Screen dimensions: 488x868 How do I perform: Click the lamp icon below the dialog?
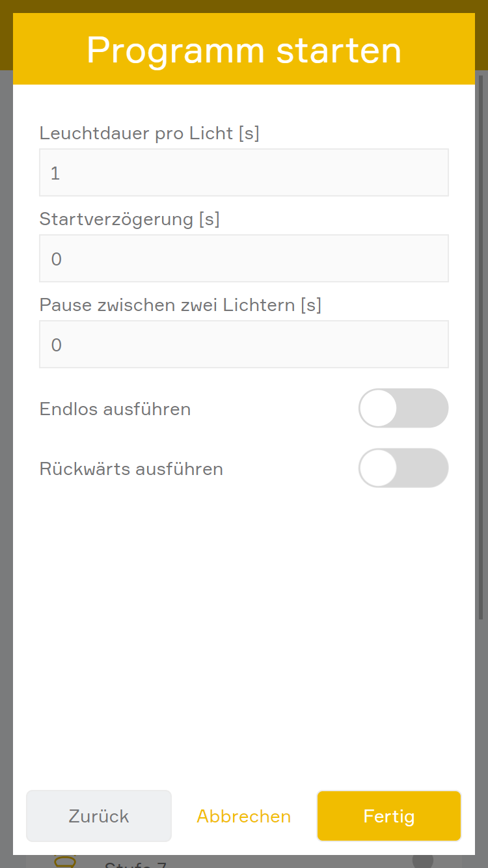(64, 861)
